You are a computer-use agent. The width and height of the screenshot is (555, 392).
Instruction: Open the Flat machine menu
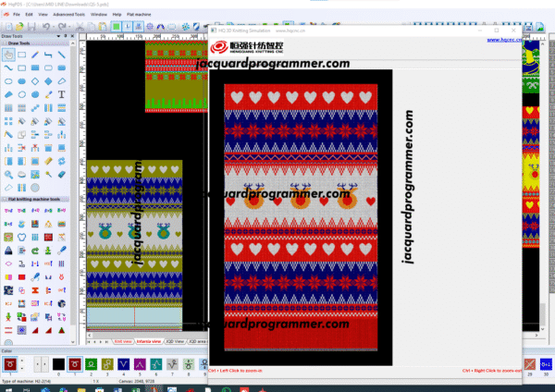click(141, 15)
